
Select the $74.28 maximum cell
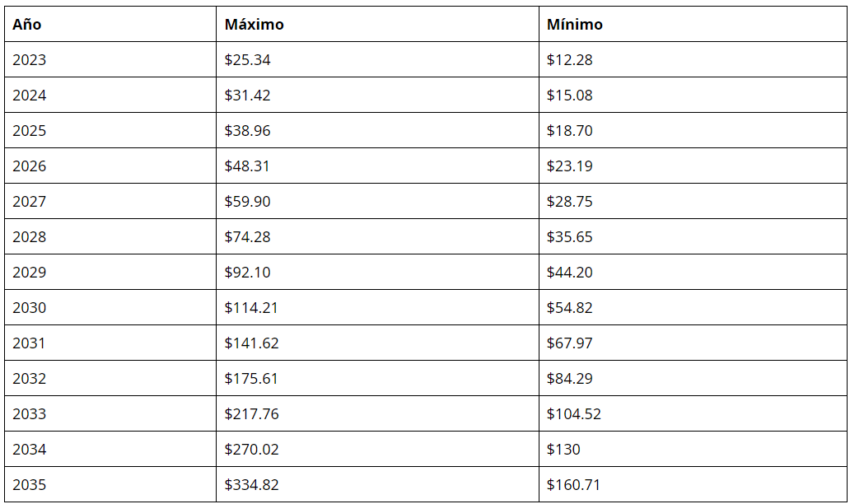[x=377, y=237]
